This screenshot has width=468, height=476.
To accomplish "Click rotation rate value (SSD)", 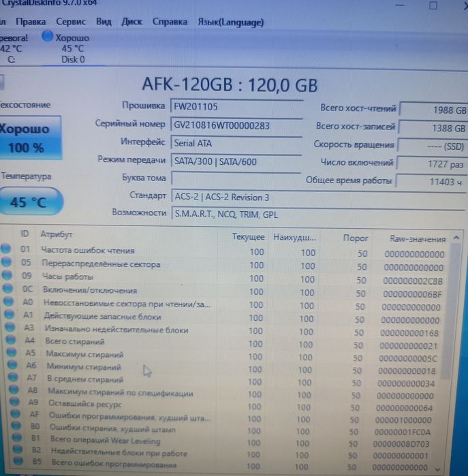I will 432,146.
